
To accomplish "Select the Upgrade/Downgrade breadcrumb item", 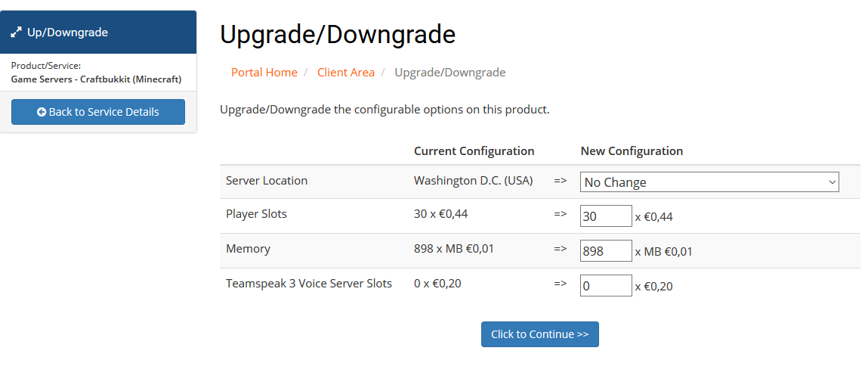I will click(x=450, y=72).
